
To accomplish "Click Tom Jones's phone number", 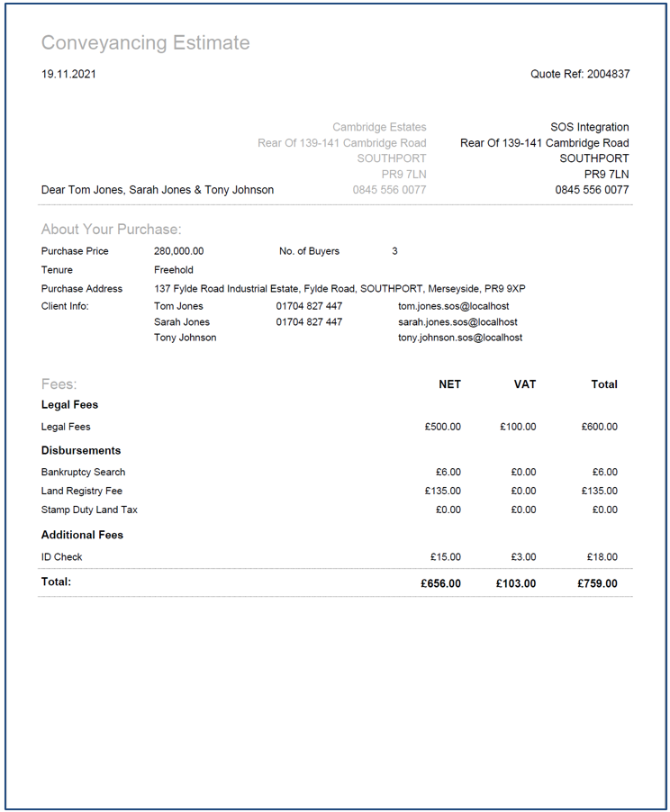I will pyautogui.click(x=309, y=306).
